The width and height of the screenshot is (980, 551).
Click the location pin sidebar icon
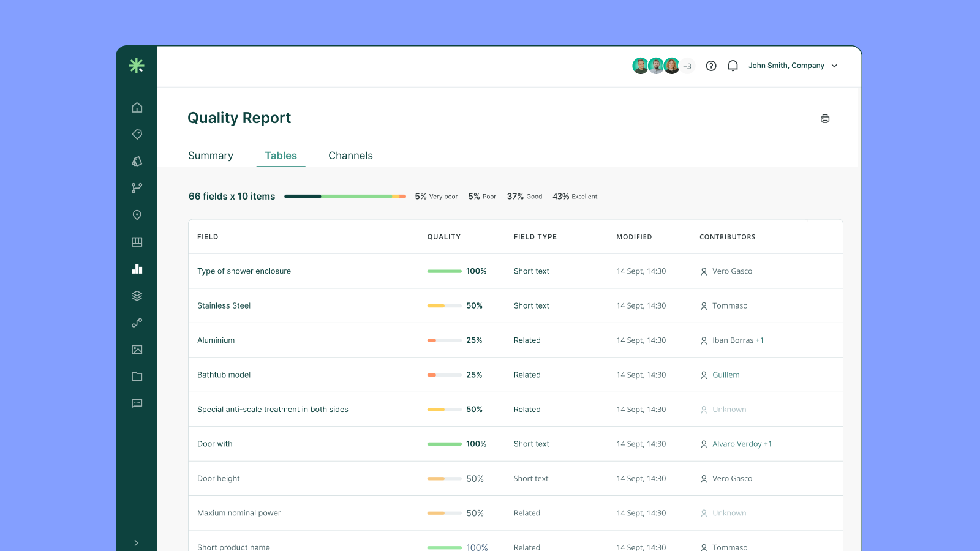[x=137, y=215]
